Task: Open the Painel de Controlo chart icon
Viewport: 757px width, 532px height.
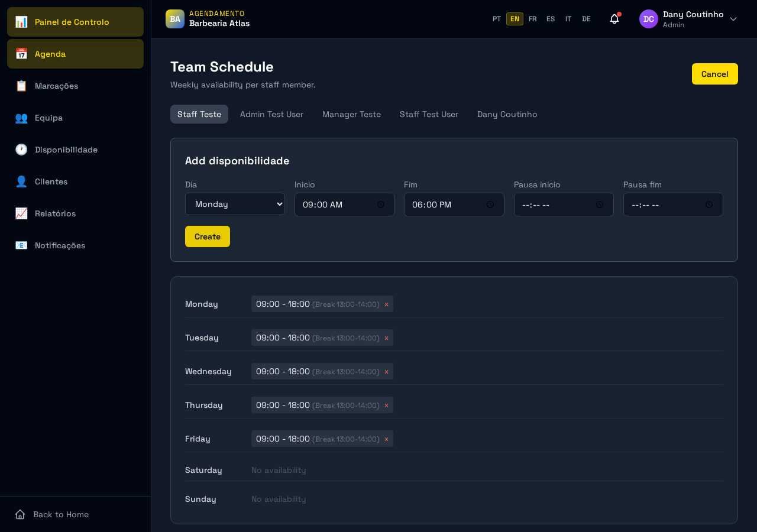Action: click(21, 22)
